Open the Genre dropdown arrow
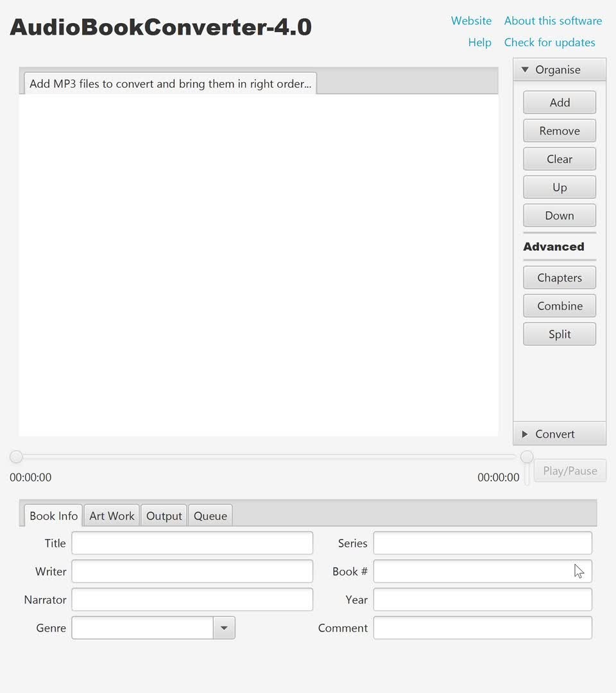The image size is (616, 693). click(224, 628)
